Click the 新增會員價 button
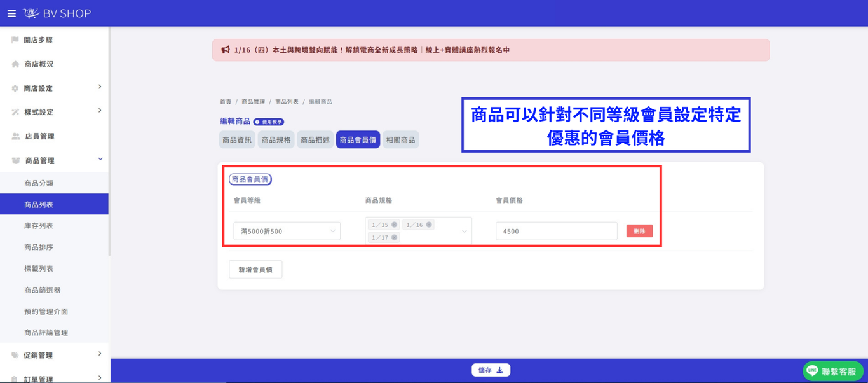This screenshot has height=383, width=868. [255, 270]
